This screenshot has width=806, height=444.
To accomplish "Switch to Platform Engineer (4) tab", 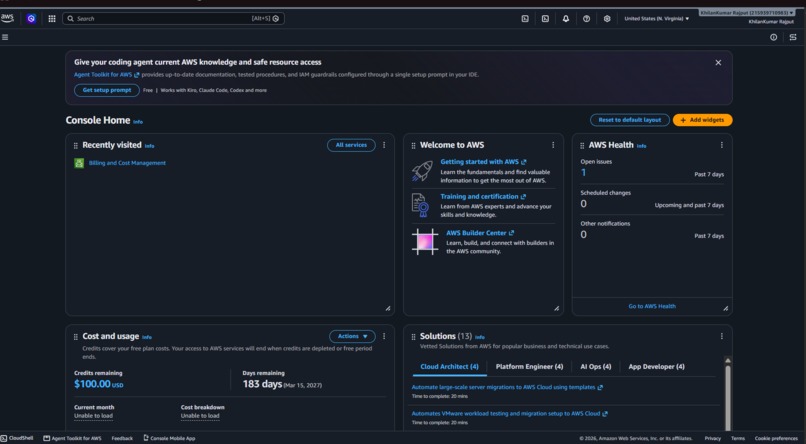I will pos(529,367).
